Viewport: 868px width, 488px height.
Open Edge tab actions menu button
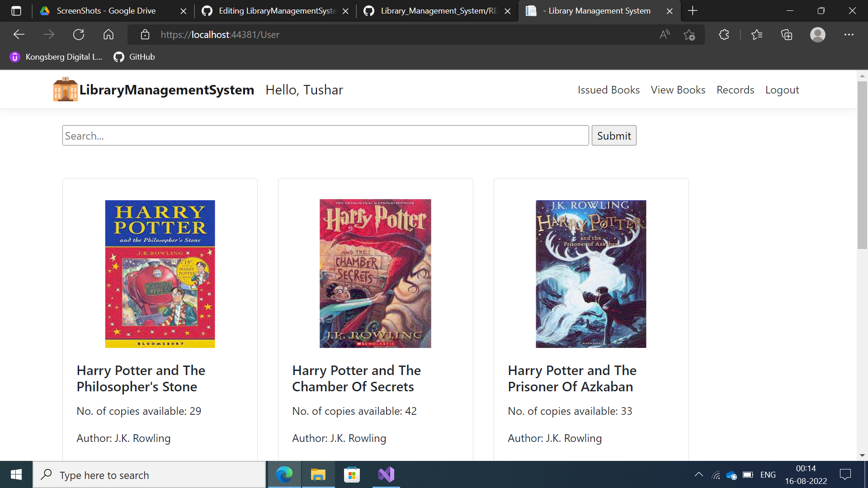coord(16,11)
